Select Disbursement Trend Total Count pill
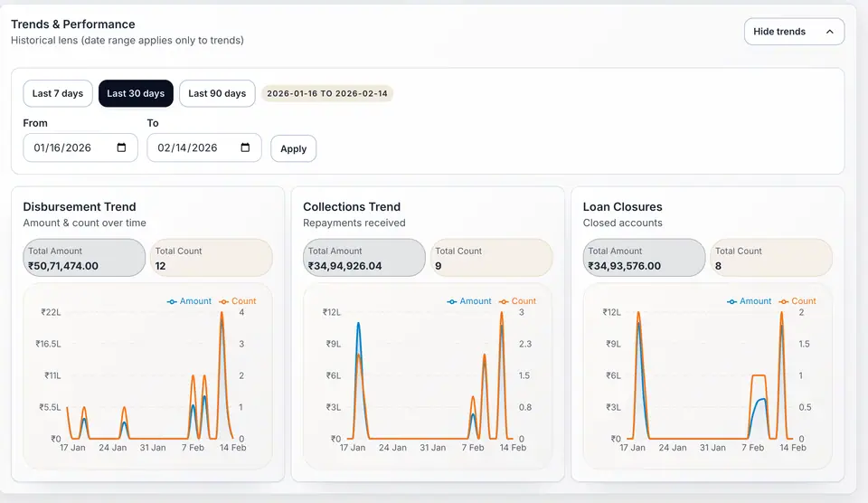 pyautogui.click(x=212, y=258)
